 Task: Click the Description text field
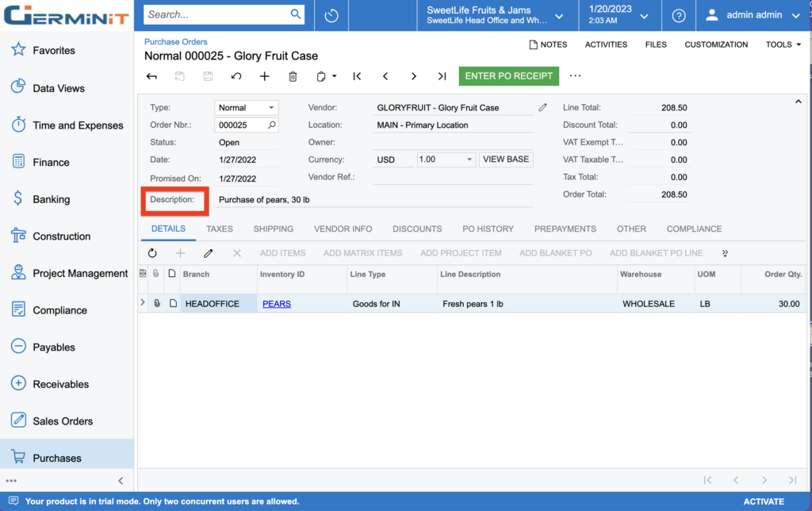click(x=373, y=199)
